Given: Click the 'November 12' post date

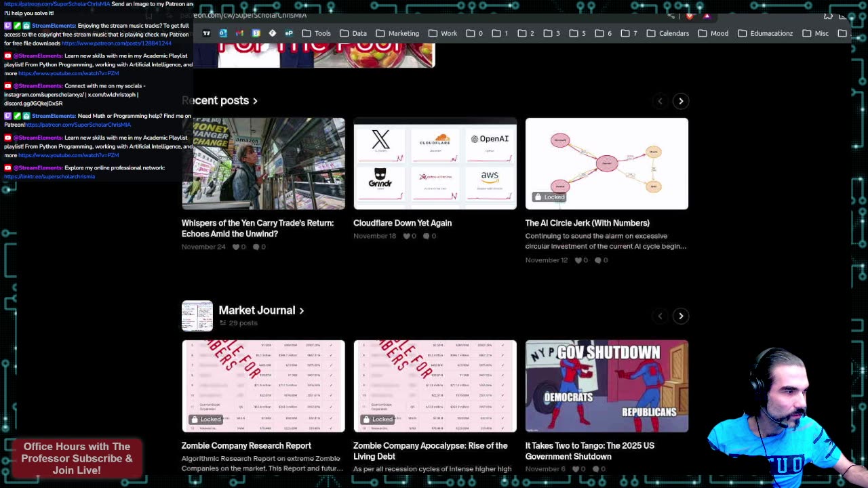Looking at the screenshot, I should (547, 260).
